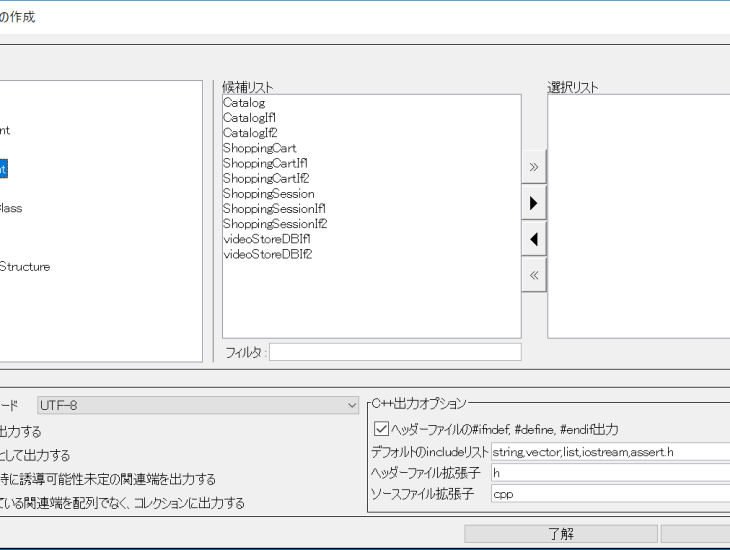Click the single right arrow add button
The image size is (730, 550).
[534, 203]
